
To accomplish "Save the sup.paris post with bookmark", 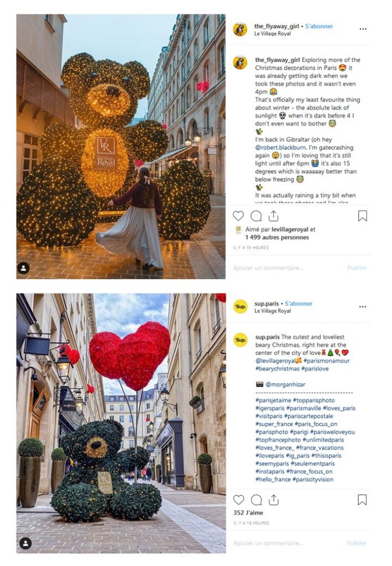I will tap(362, 500).
